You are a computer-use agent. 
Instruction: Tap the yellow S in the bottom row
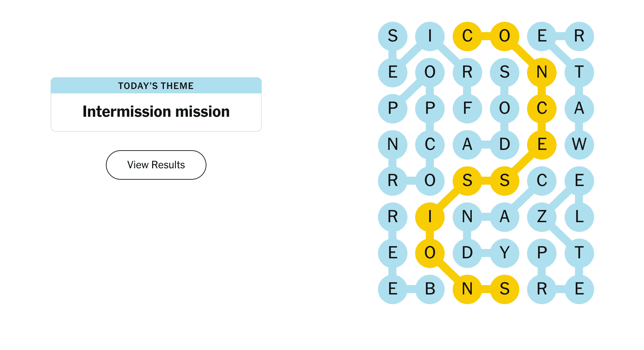coord(504,289)
